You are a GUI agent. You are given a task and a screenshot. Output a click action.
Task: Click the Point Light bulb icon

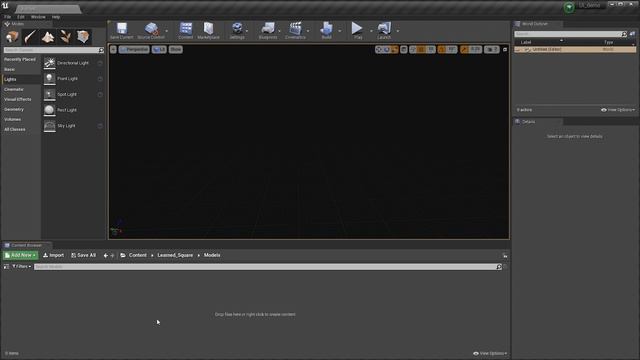pos(49,78)
